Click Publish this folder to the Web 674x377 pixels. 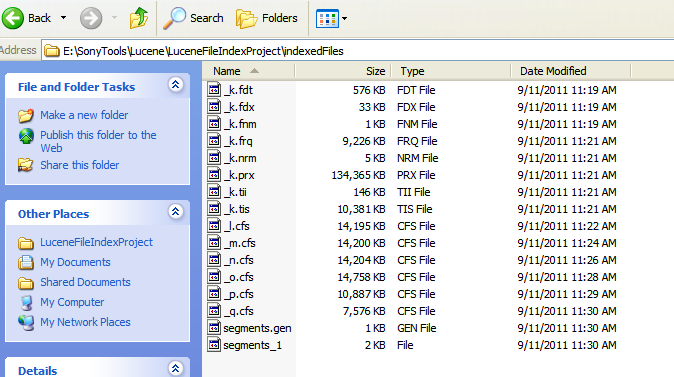pyautogui.click(x=98, y=141)
